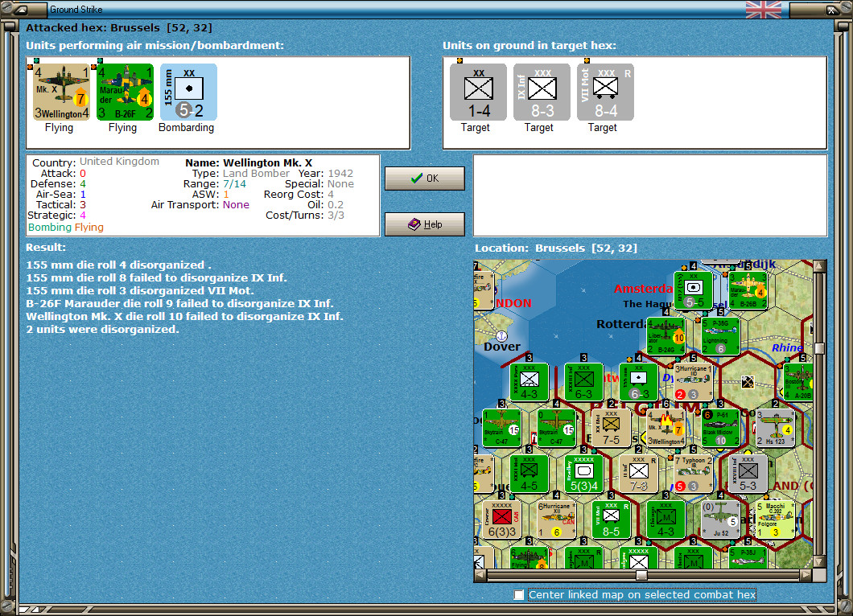This screenshot has width=853, height=616.
Task: Select the 155 mm bombarding artillery counter
Action: click(x=188, y=92)
